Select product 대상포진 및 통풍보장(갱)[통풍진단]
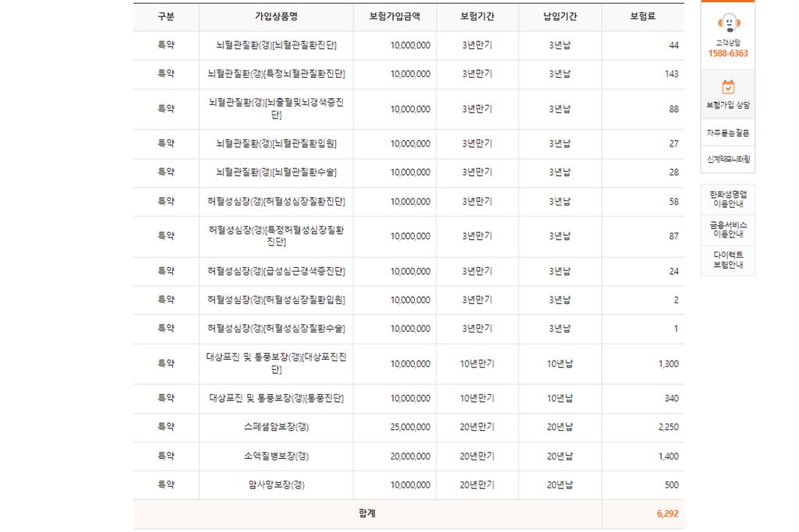 pyautogui.click(x=276, y=398)
